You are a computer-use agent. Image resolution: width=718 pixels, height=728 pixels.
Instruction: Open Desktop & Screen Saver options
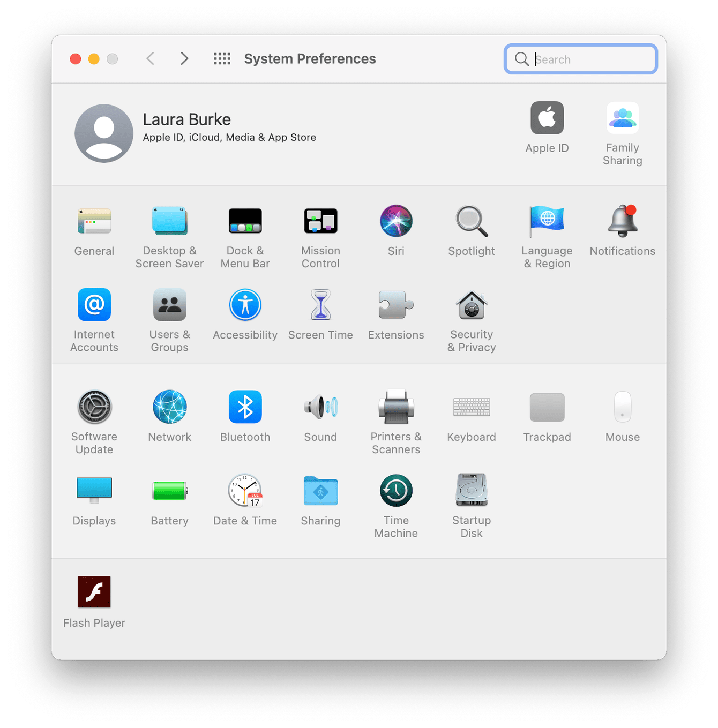pos(169,221)
